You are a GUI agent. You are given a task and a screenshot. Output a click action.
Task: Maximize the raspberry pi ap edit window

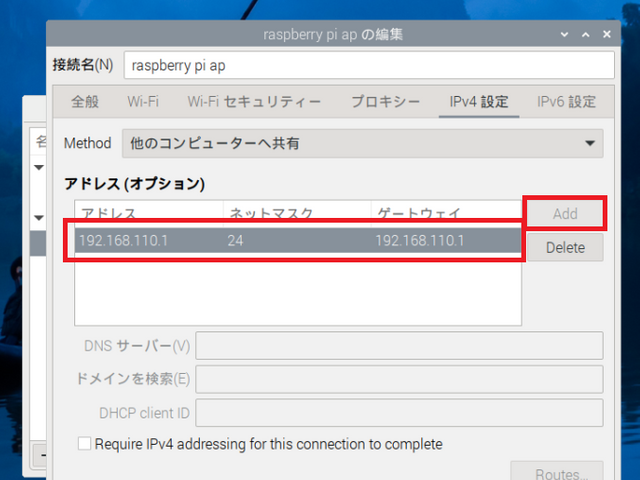[585, 34]
